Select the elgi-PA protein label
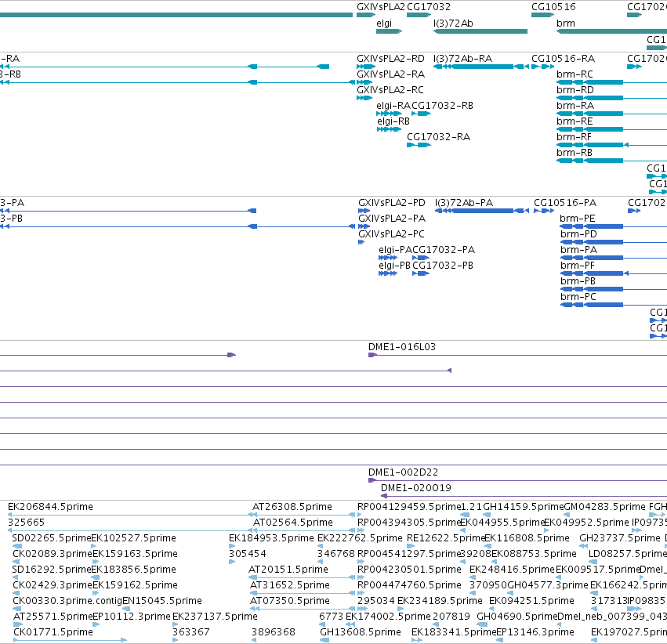This screenshot has width=667, height=644. point(395,250)
